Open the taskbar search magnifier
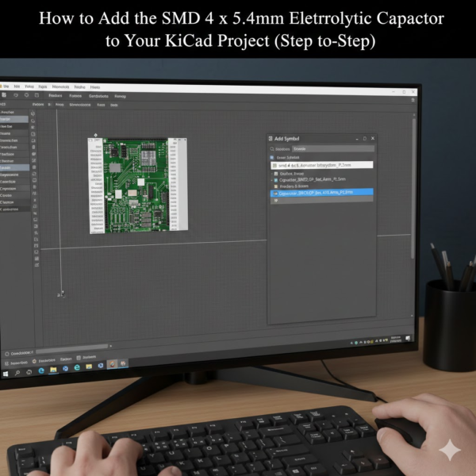 [17, 373]
